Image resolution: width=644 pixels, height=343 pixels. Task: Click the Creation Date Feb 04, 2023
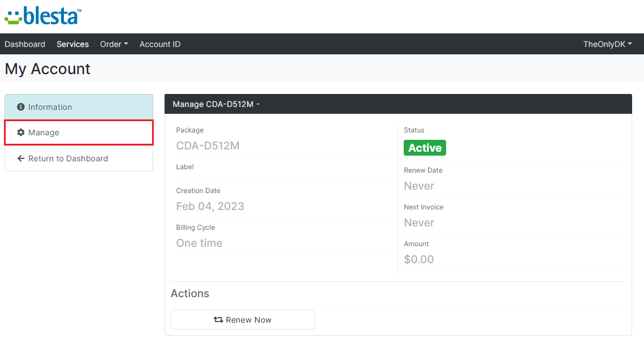point(210,206)
